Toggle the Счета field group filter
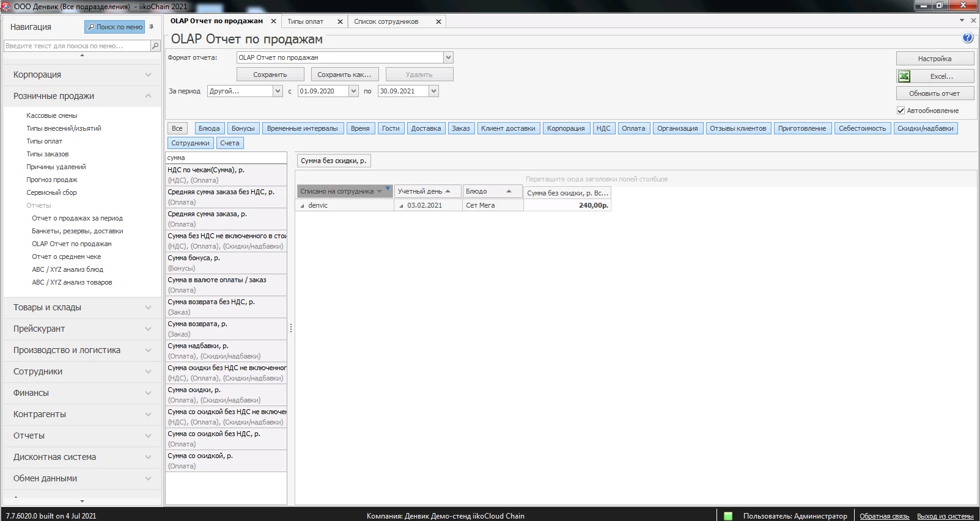The image size is (980, 521). 230,143
